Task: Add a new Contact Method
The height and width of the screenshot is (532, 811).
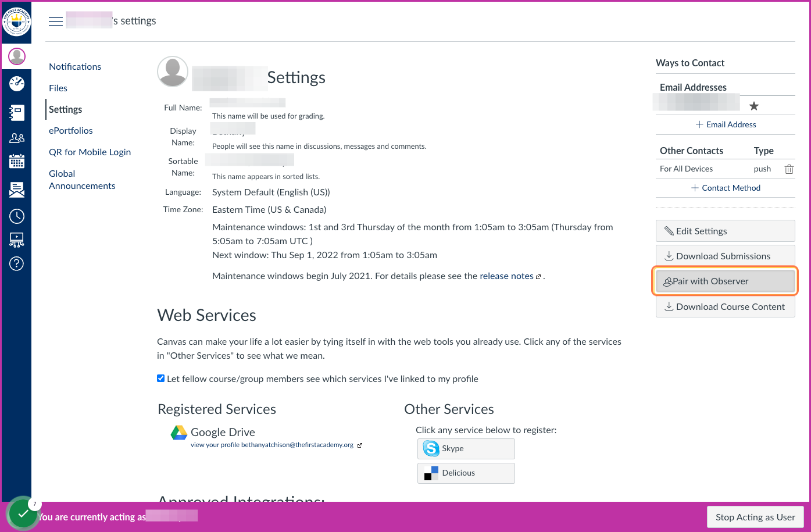Action: click(x=726, y=188)
